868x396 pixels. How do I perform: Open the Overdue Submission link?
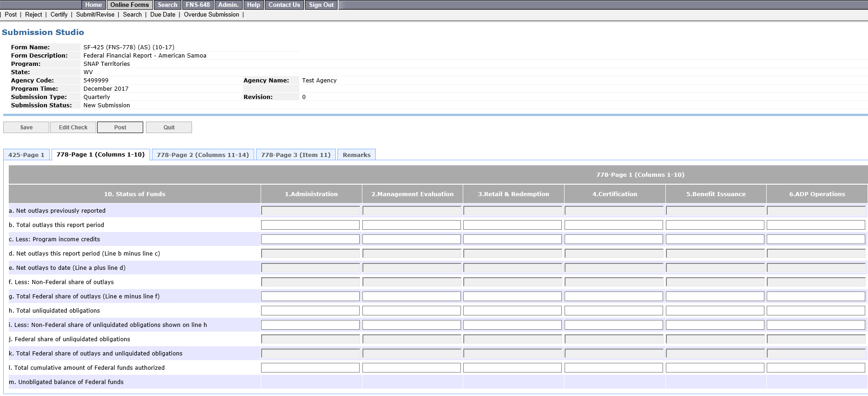pyautogui.click(x=211, y=15)
